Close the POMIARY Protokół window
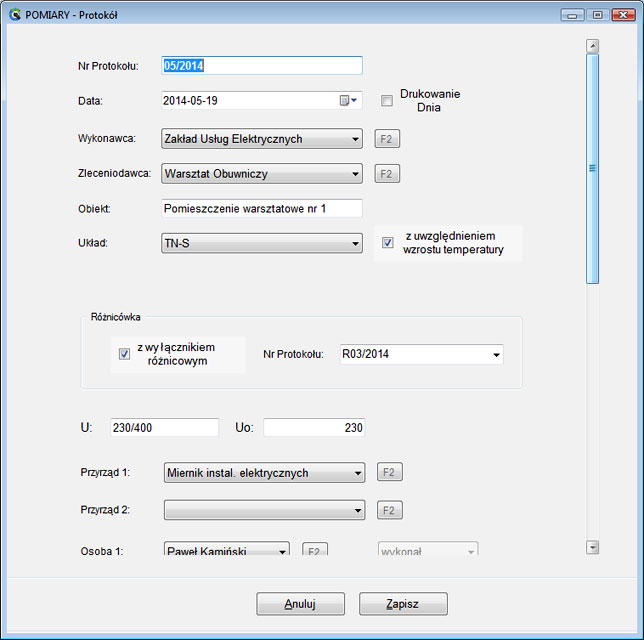 [623, 15]
